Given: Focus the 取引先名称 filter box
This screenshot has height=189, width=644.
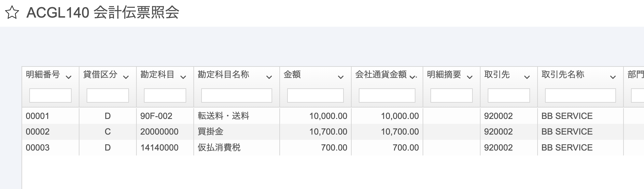Looking at the screenshot, I should 581,95.
